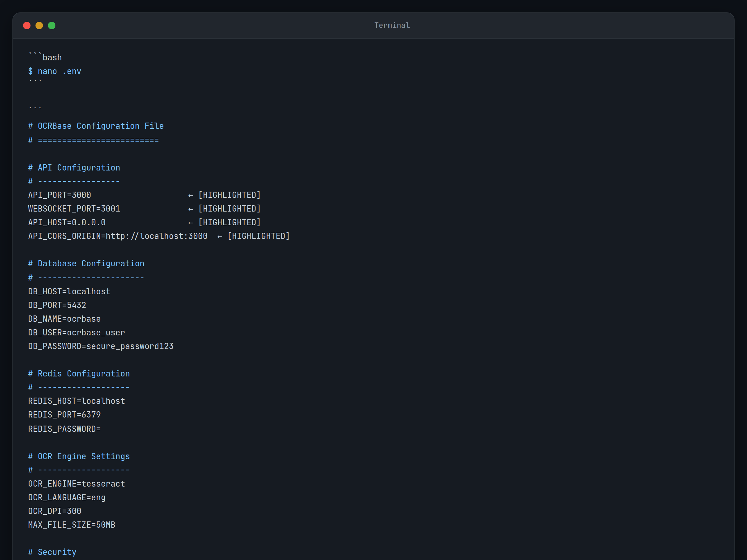Image resolution: width=747 pixels, height=560 pixels.
Task: Click the DB_PORT=5432 line
Action: click(x=57, y=305)
